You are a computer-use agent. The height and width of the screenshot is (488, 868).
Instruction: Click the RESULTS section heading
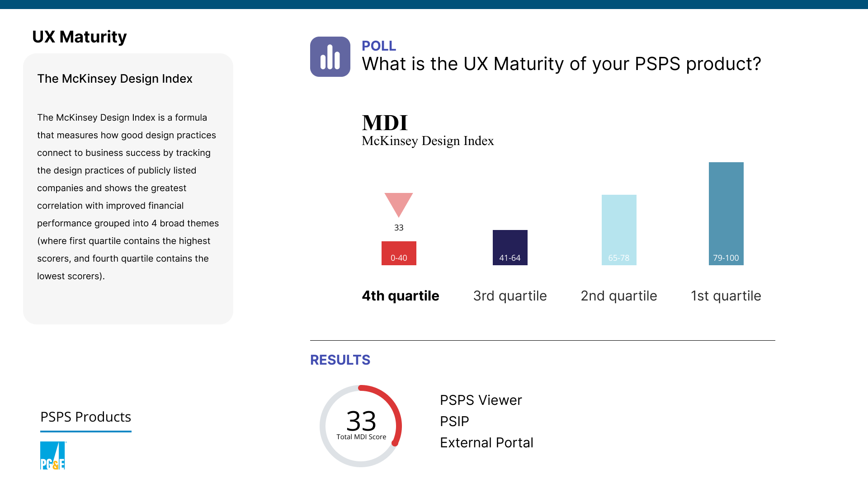[x=340, y=360]
